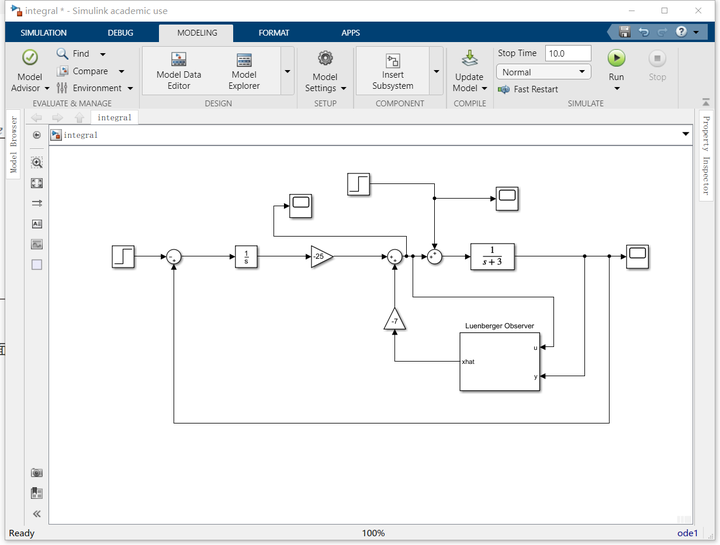Navigate back in model history
The width and height of the screenshot is (720, 545).
(36, 118)
